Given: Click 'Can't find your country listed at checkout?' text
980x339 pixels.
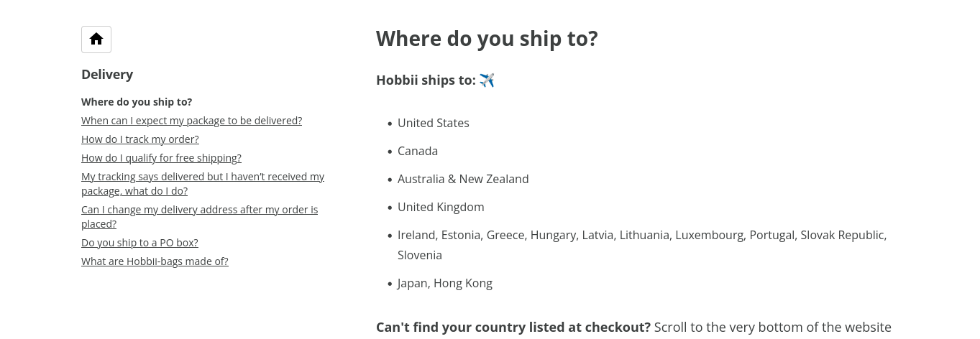Looking at the screenshot, I should [513, 328].
